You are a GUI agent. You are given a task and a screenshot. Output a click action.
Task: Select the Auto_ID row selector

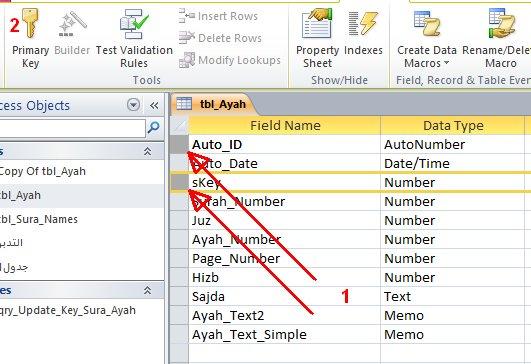[179, 144]
